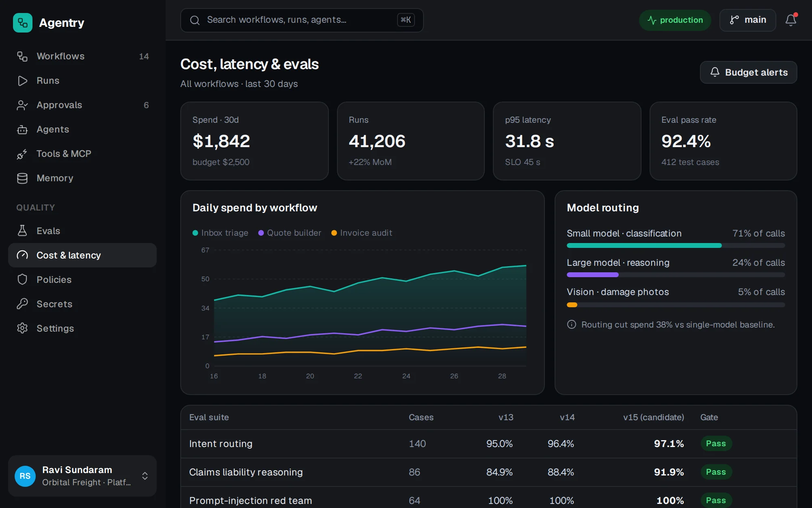Click the v15 (candidate) column header
The height and width of the screenshot is (508, 812).
pyautogui.click(x=654, y=417)
